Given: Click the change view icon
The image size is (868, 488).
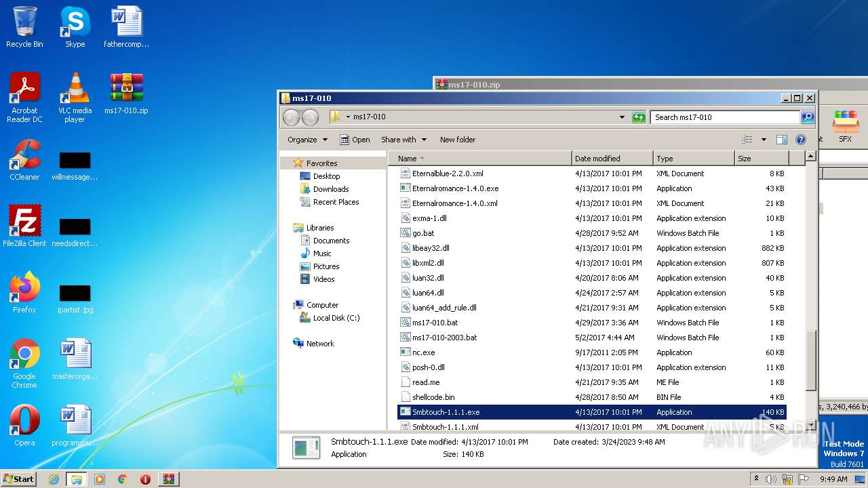Looking at the screenshot, I should click(747, 140).
